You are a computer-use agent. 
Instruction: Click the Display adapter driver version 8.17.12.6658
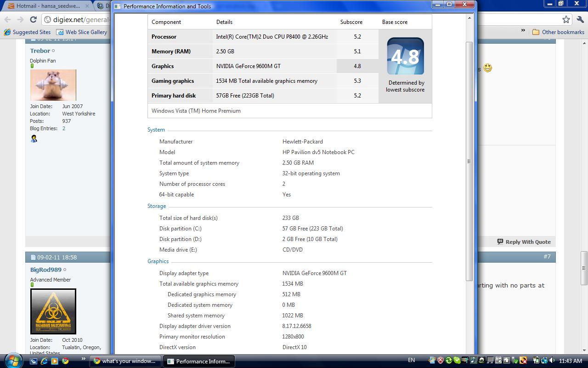[297, 326]
